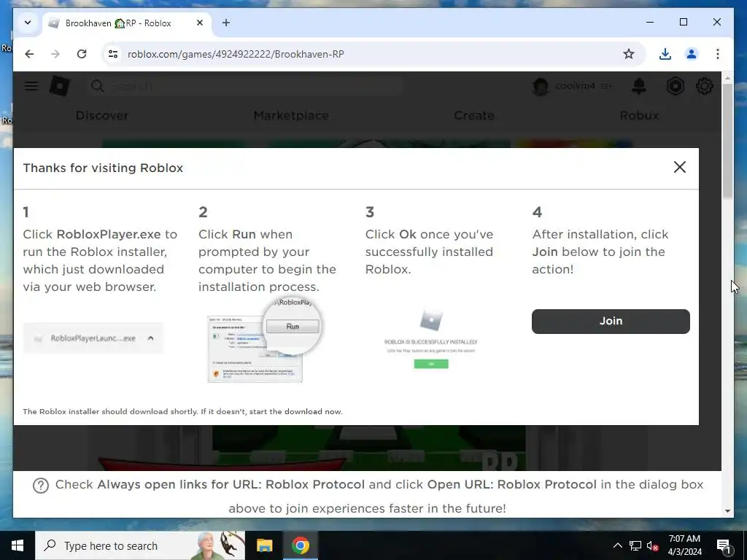Open Roblox settings gear

coord(704,86)
